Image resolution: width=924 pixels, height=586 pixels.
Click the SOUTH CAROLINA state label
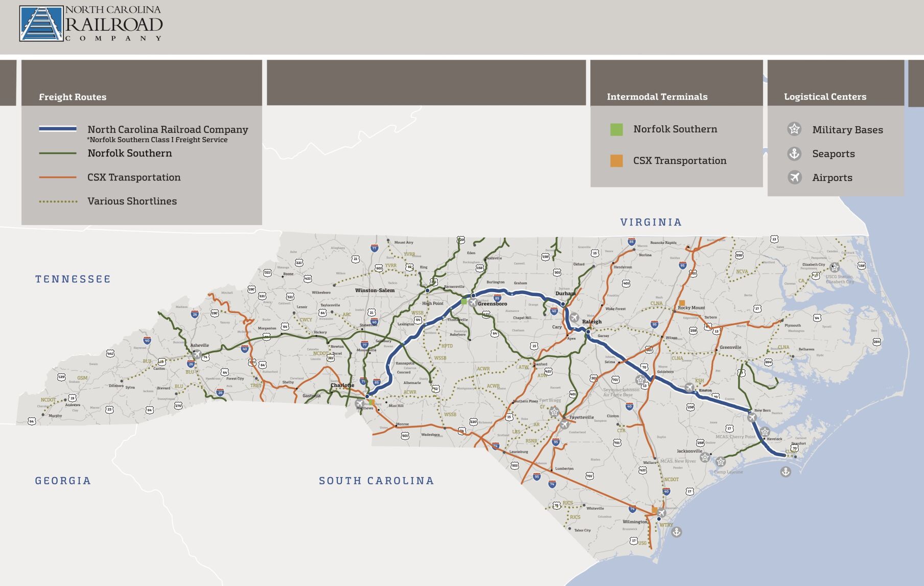[x=377, y=481]
